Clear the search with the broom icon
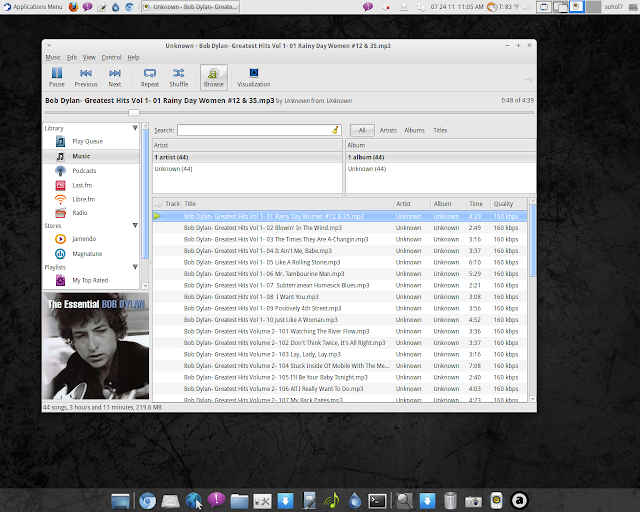Image resolution: width=640 pixels, height=512 pixels. (x=336, y=130)
